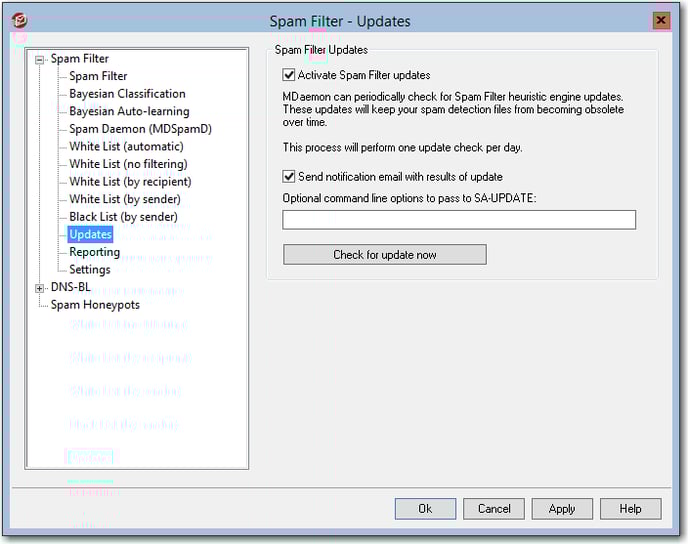The width and height of the screenshot is (688, 544).
Task: Open Bayesian Classification settings
Action: point(127,94)
